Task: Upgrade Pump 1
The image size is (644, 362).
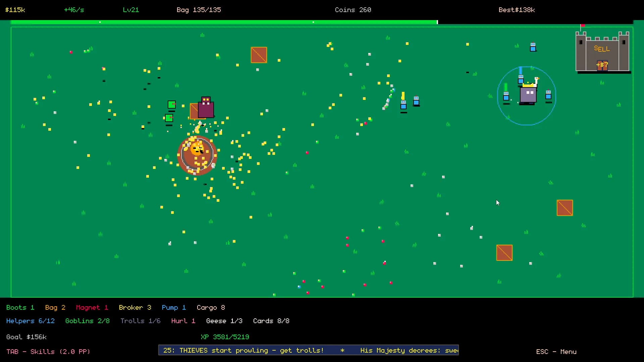Action: click(x=174, y=307)
